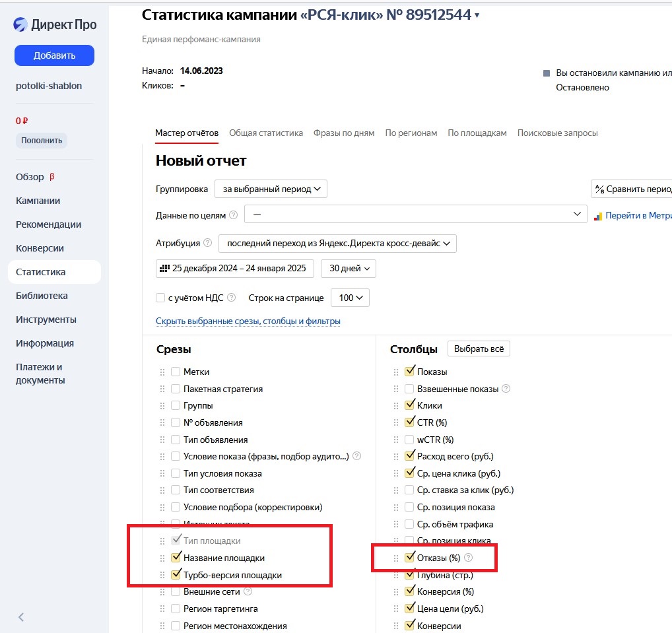Screen dimensions: 672x633
Task: Click help icon next to Взвешенные показы
Action: pos(506,389)
